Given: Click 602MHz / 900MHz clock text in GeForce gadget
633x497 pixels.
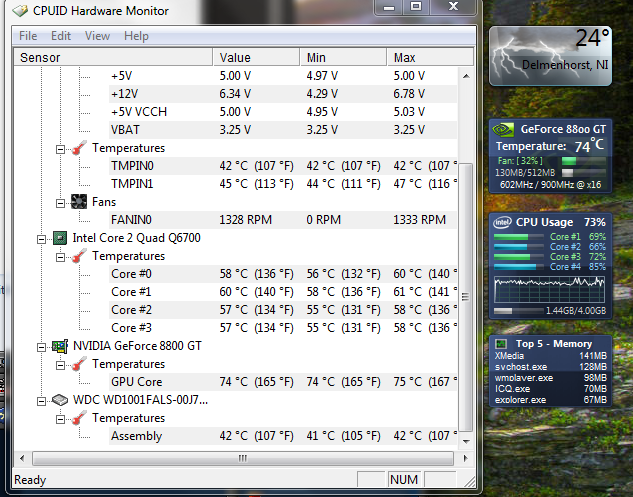Looking at the screenshot, I should point(550,185).
